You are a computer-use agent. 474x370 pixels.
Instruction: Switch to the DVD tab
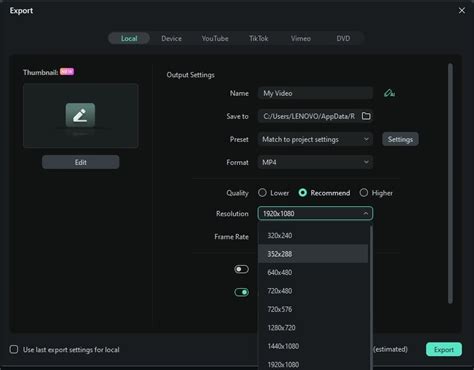click(343, 38)
